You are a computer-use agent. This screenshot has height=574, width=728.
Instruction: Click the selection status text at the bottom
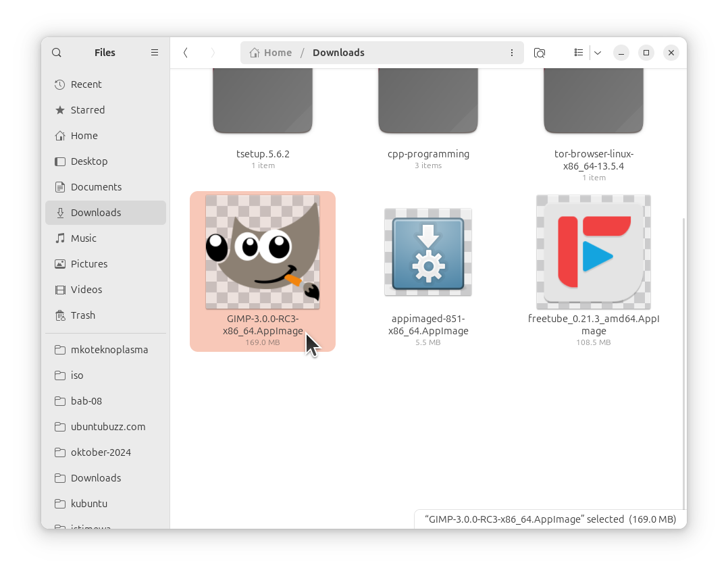pos(550,519)
